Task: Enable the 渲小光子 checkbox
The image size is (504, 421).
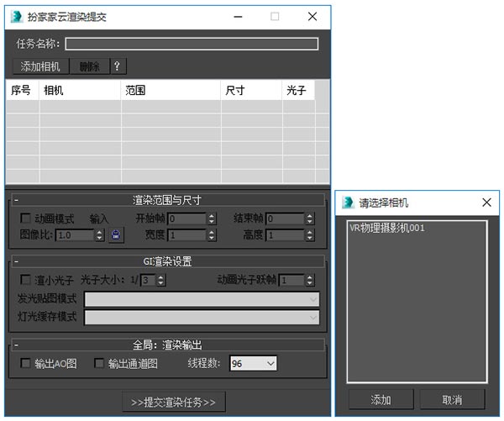Action: tap(25, 280)
